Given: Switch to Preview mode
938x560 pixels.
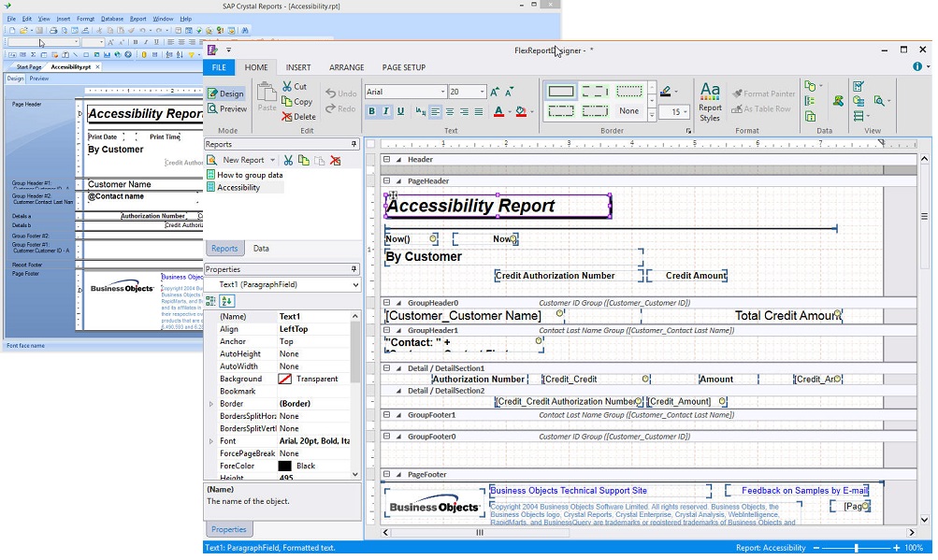Looking at the screenshot, I should coord(227,108).
